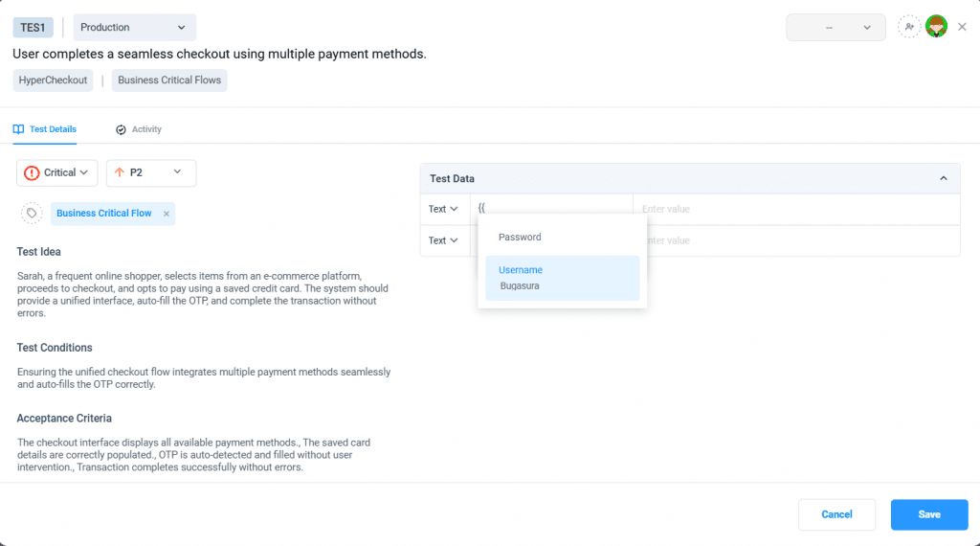Click the add assignee icon
The image size is (980, 546).
[x=909, y=28]
